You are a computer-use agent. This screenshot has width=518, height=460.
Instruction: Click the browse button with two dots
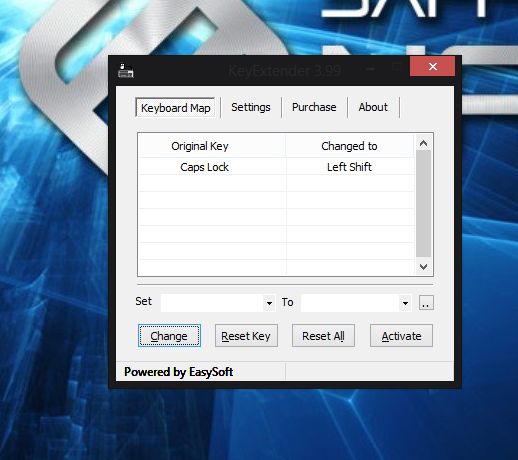(426, 303)
